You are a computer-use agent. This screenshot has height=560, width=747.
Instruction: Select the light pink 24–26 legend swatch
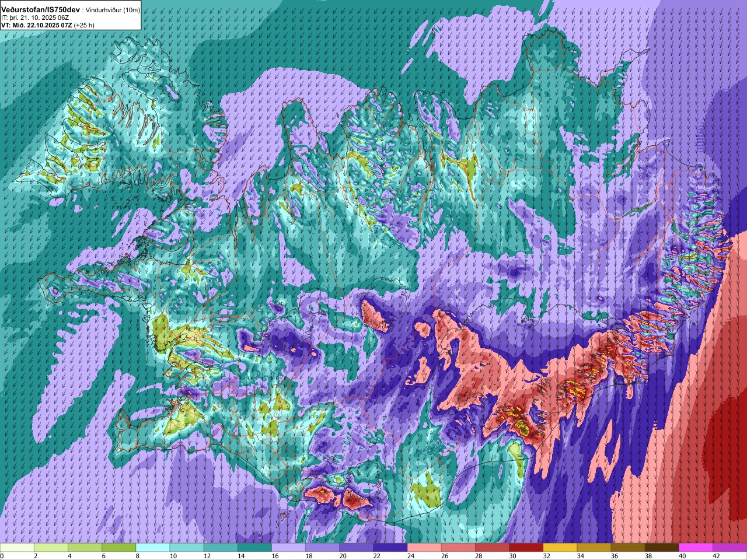pyautogui.click(x=424, y=548)
